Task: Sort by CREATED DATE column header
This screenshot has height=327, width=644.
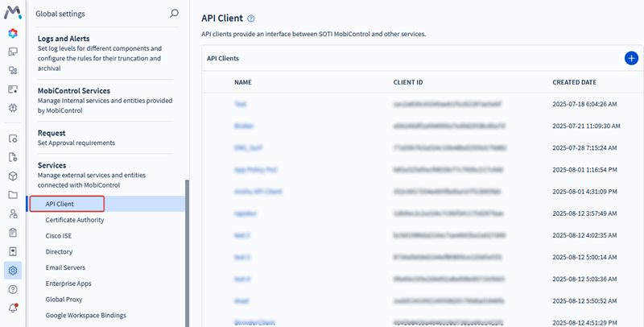Action: click(x=574, y=82)
